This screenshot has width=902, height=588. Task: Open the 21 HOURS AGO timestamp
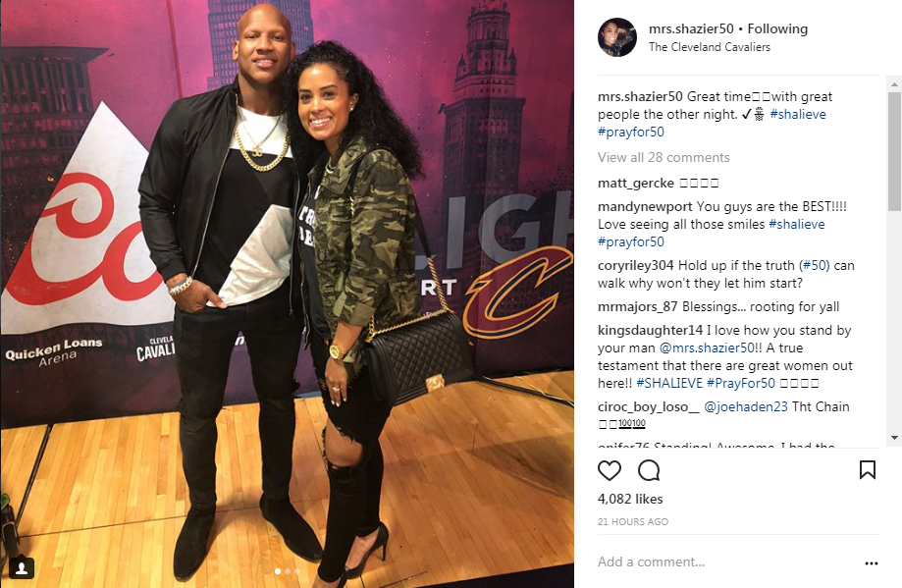[x=633, y=522]
